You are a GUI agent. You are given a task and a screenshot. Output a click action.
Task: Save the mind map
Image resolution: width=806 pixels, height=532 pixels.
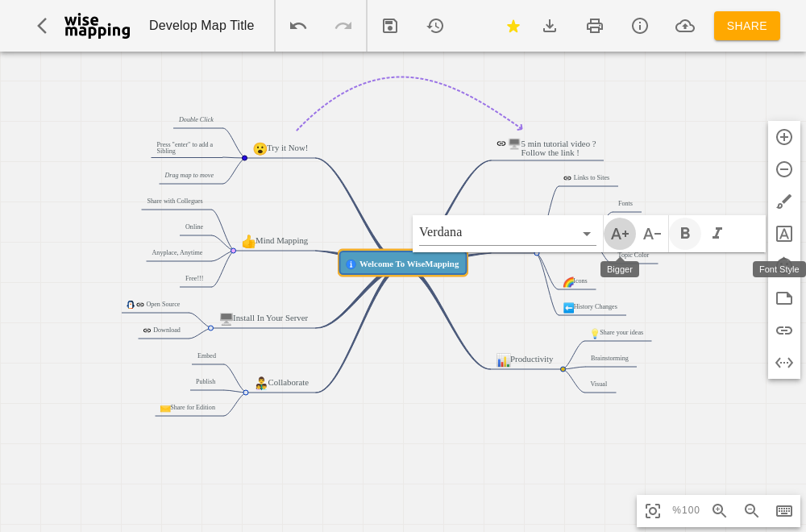390,26
